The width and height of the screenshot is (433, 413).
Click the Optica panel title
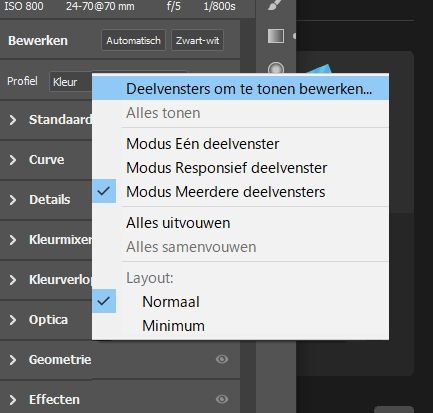[48, 320]
